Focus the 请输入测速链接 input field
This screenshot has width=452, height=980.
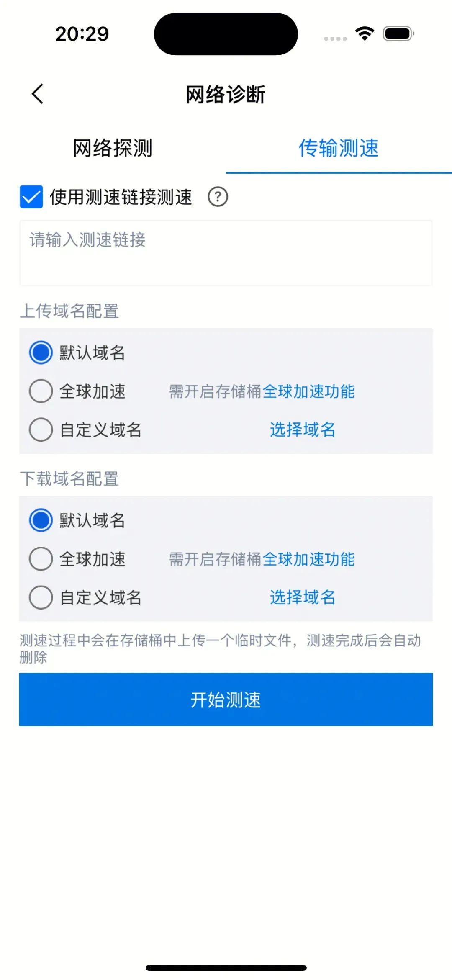pyautogui.click(x=226, y=253)
